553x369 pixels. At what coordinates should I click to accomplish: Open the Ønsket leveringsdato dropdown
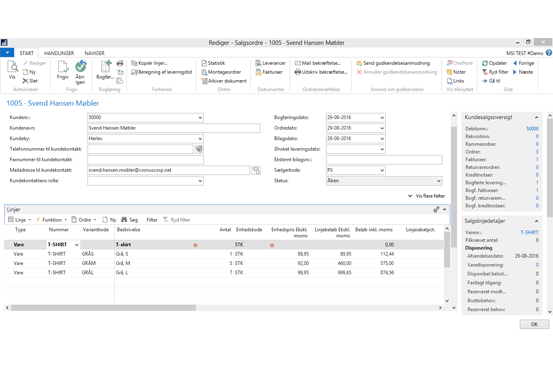click(x=382, y=149)
